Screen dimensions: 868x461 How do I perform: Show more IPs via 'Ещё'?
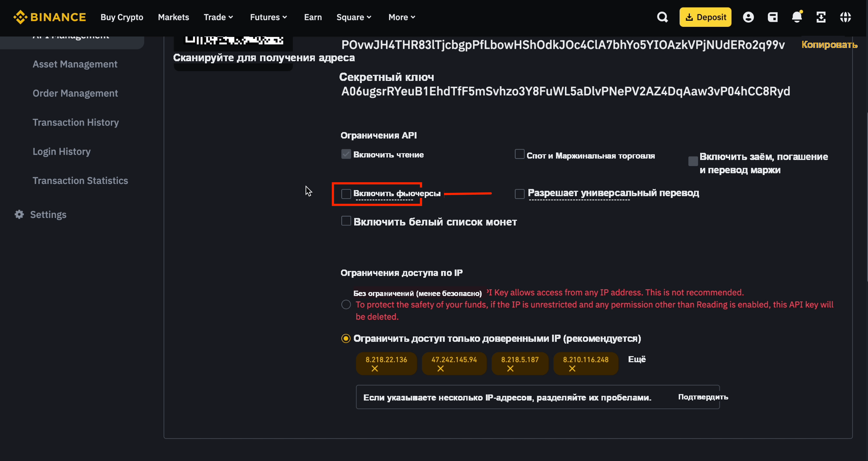click(x=637, y=359)
